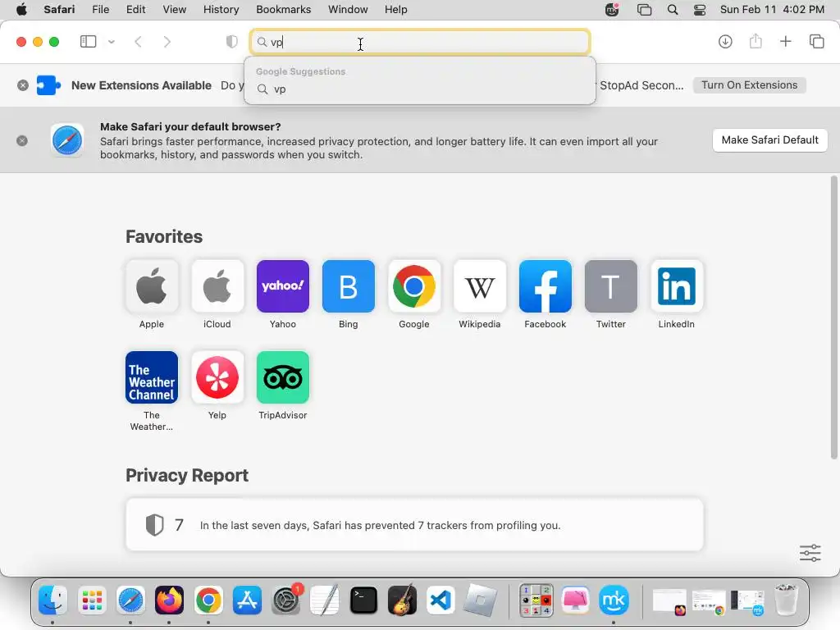Open the Yelp favorite
This screenshot has height=630, width=840.
217,377
